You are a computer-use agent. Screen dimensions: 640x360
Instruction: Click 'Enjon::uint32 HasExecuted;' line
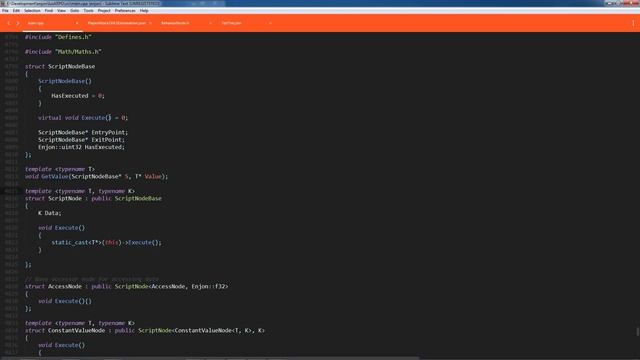coord(81,147)
